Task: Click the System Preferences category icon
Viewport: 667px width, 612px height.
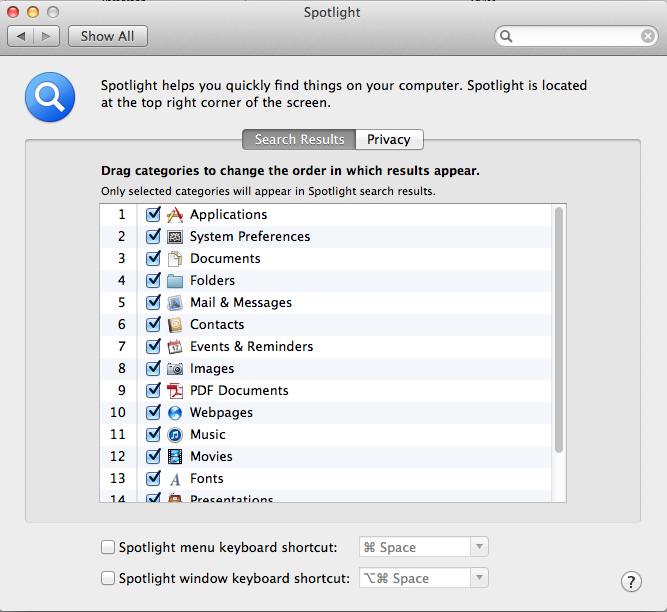Action: coord(175,237)
